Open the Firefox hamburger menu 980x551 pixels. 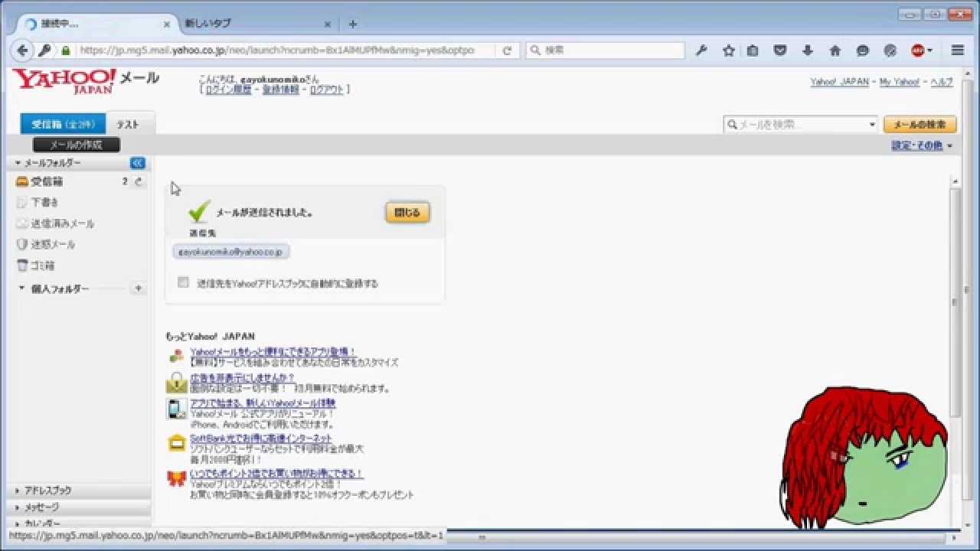click(x=958, y=51)
